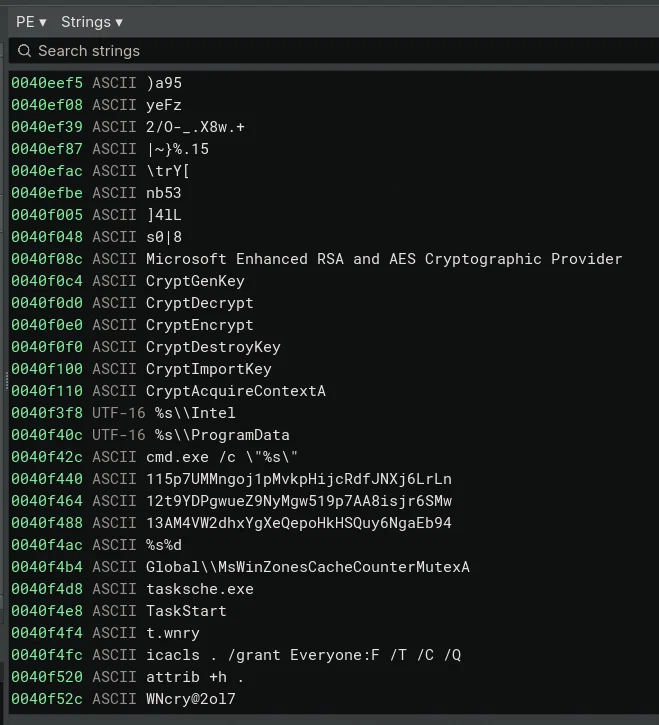Select the string starting with 115p7UMMngoj1
The image size is (659, 725).
pos(299,479)
